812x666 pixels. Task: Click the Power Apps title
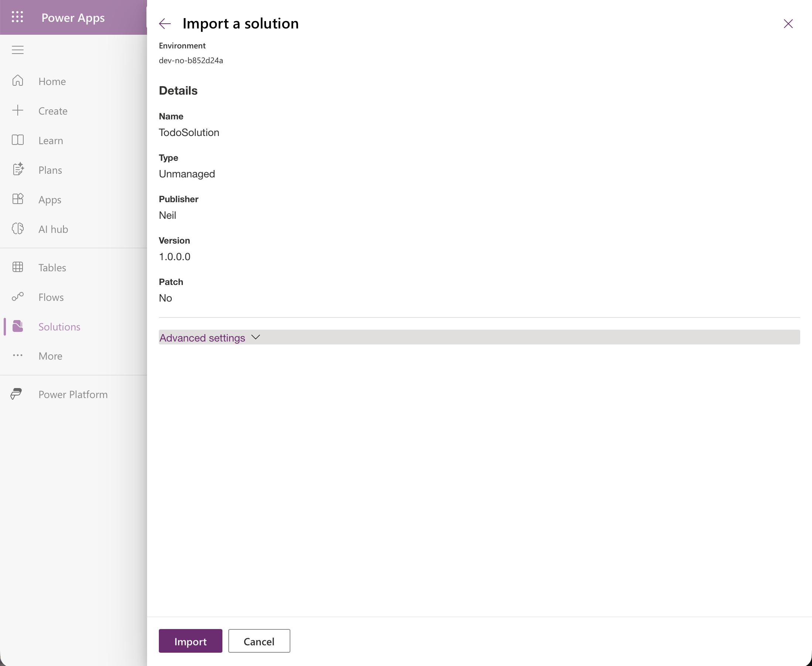pos(73,18)
